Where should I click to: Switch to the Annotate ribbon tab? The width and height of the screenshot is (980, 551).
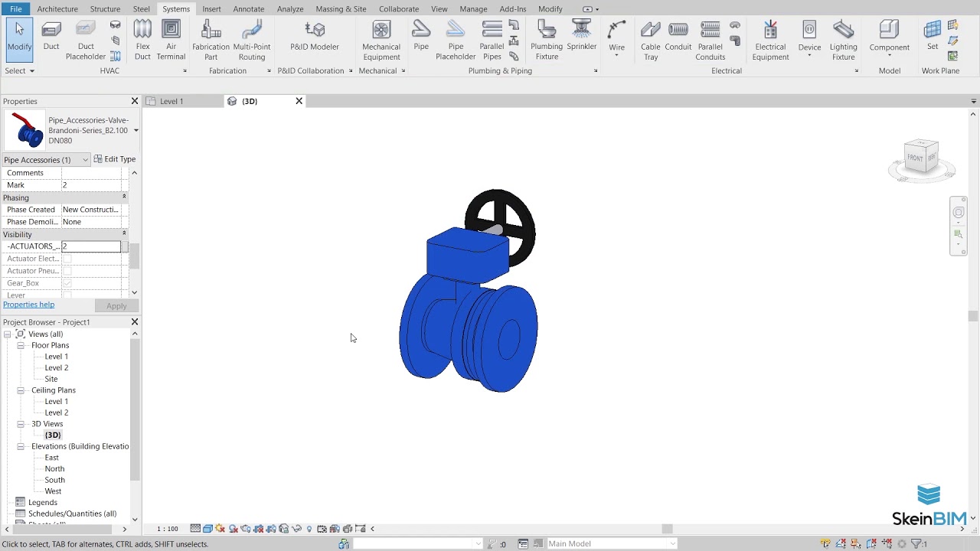pos(249,8)
